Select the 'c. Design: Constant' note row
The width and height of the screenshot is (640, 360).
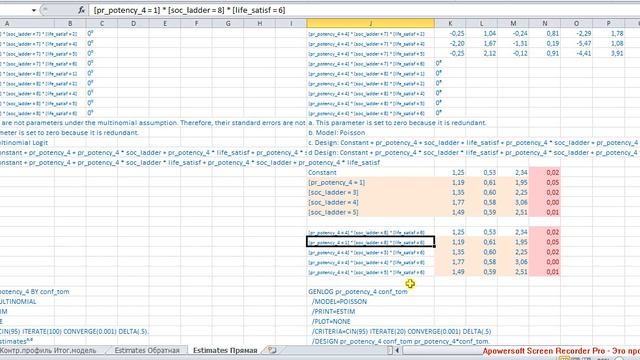click(473, 142)
